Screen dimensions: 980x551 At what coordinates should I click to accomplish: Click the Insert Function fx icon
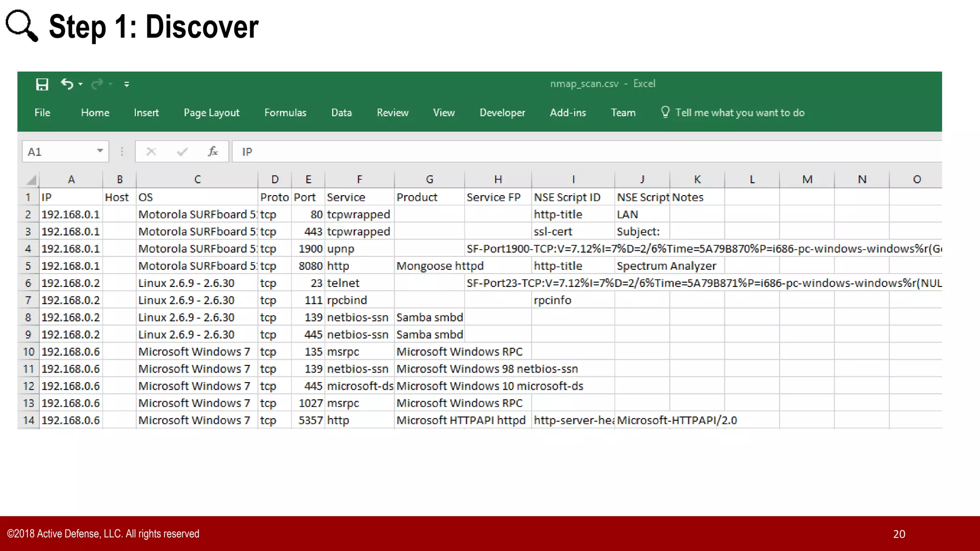pos(213,152)
